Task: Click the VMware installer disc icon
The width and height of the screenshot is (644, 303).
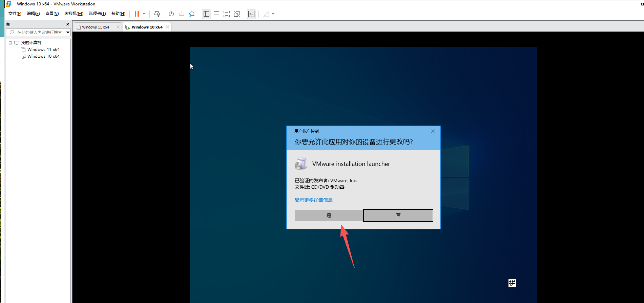Action: click(x=301, y=164)
